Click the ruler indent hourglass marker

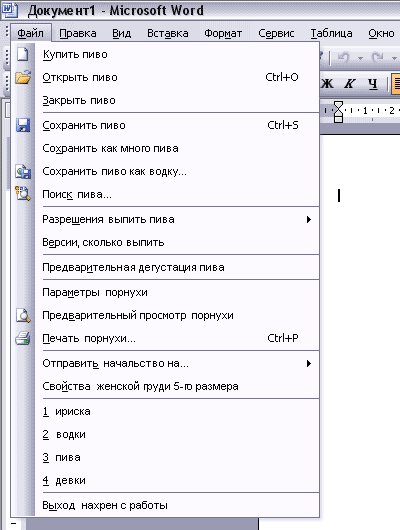[338, 112]
